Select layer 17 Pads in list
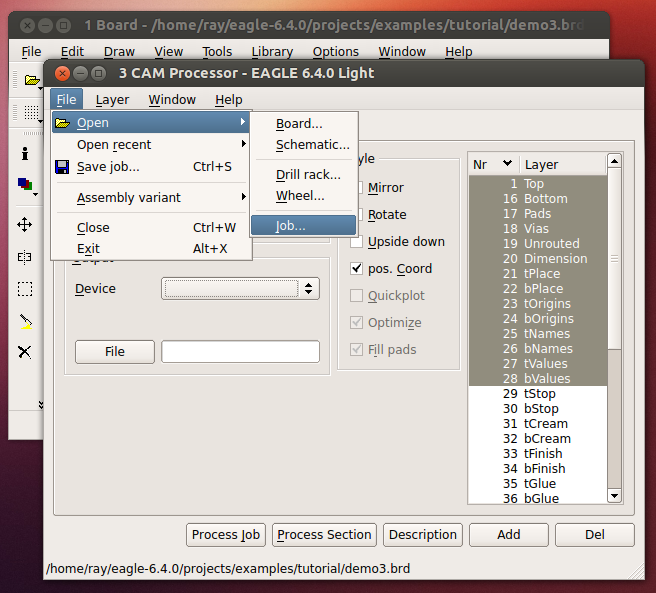 538,213
